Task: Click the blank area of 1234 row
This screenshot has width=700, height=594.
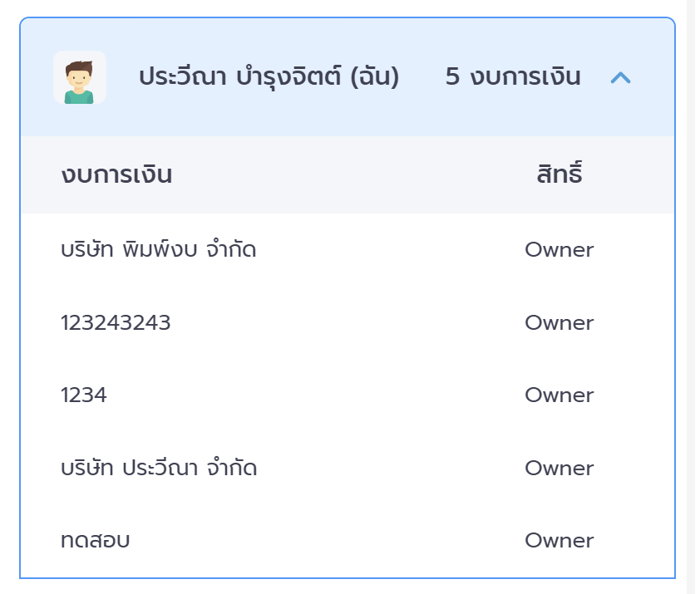Action: (316, 395)
